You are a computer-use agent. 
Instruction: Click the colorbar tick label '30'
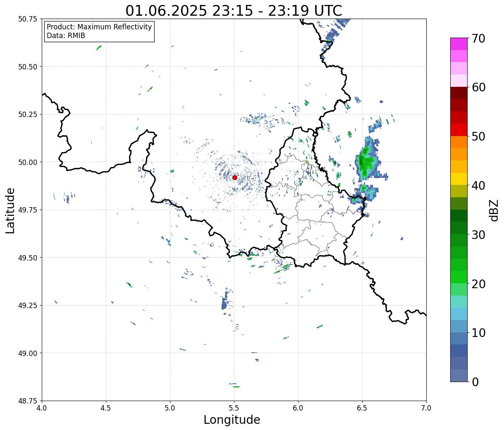478,234
